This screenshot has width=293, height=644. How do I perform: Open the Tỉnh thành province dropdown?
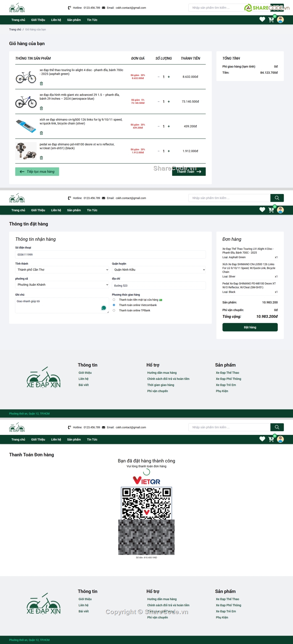click(x=62, y=270)
